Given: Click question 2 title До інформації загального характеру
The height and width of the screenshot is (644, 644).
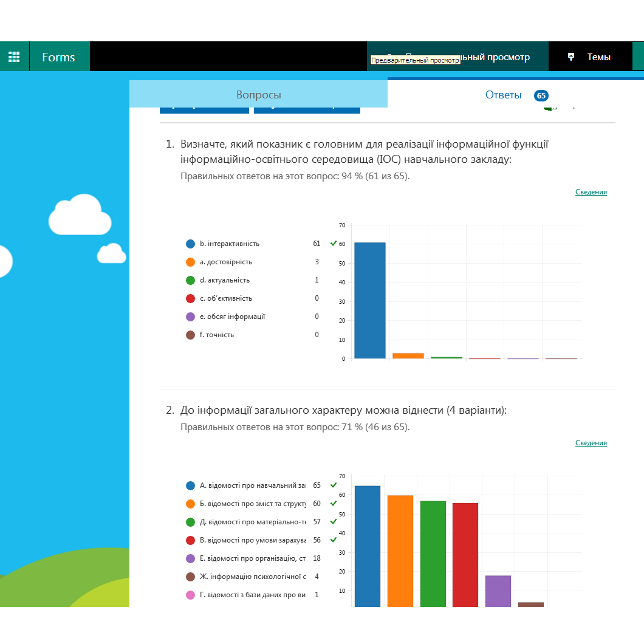Looking at the screenshot, I should [x=343, y=410].
